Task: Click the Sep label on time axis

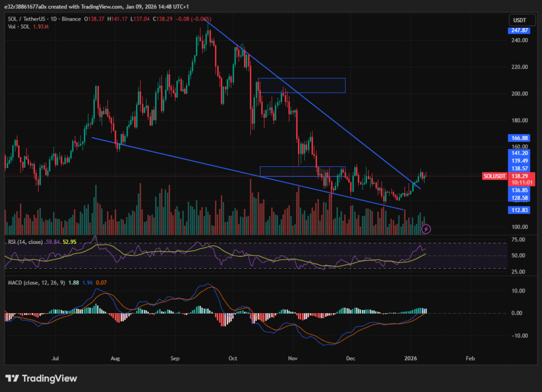Action: (176, 358)
